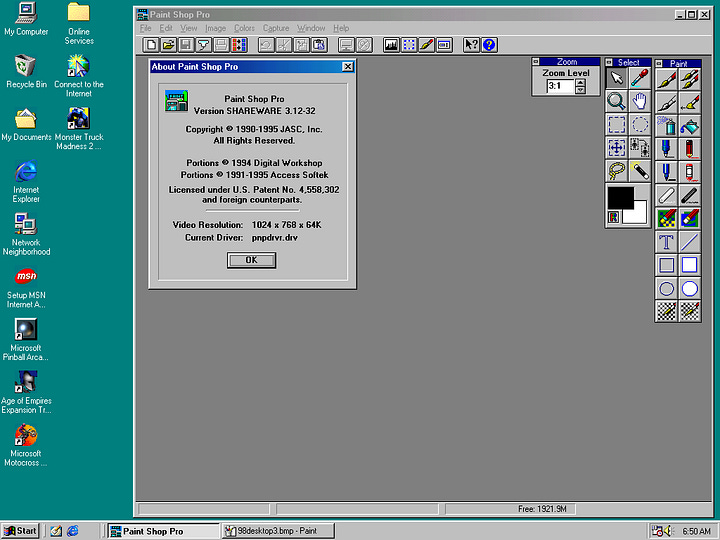Image resolution: width=720 pixels, height=540 pixels.
Task: Select the Eyedropper tool
Action: click(640, 79)
